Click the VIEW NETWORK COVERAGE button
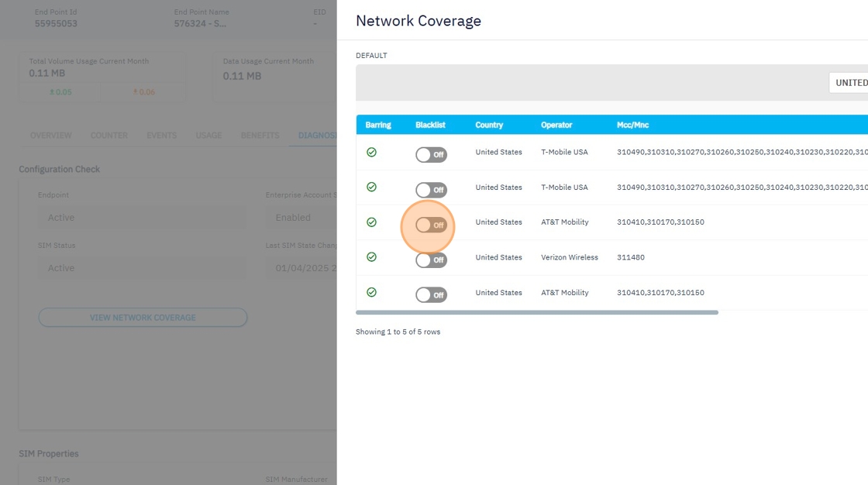The image size is (868, 485). click(x=143, y=318)
